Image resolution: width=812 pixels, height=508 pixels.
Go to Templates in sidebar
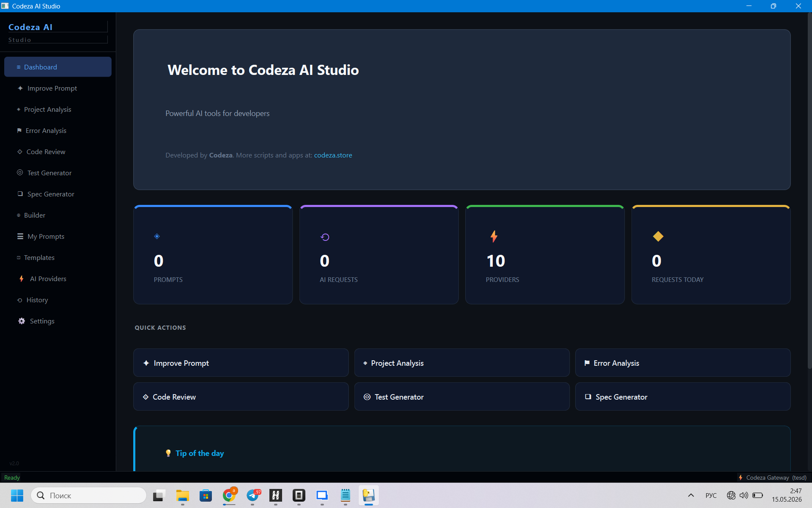pyautogui.click(x=58, y=257)
